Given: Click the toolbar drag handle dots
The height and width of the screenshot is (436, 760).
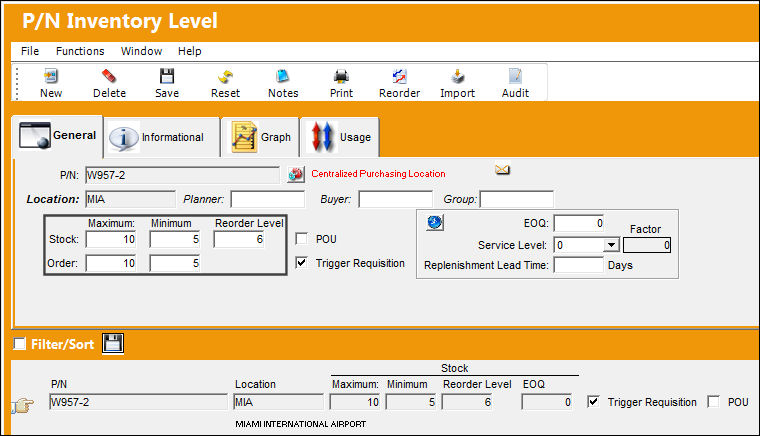Looking at the screenshot, I should coord(17,83).
